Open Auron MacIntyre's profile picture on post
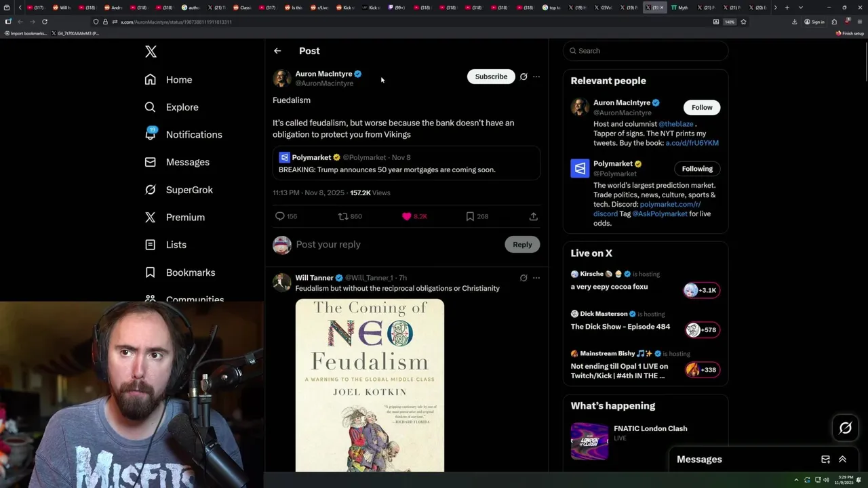 282,78
